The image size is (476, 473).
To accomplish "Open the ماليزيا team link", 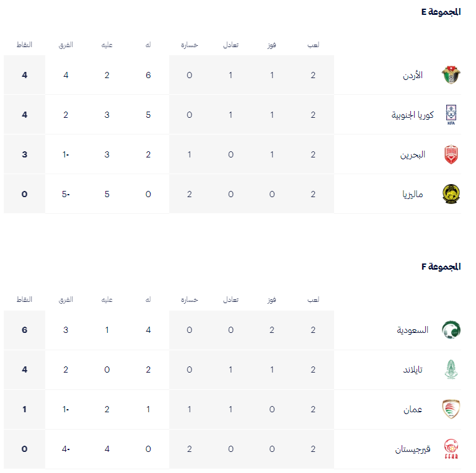I will click(x=413, y=194).
